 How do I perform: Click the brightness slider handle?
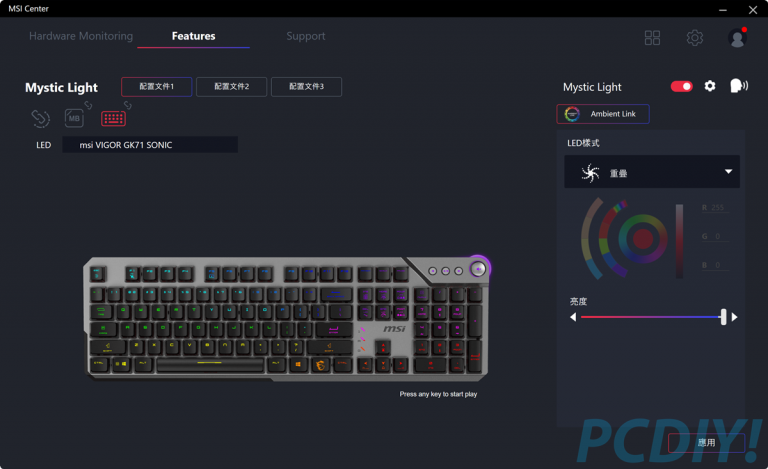click(x=723, y=317)
